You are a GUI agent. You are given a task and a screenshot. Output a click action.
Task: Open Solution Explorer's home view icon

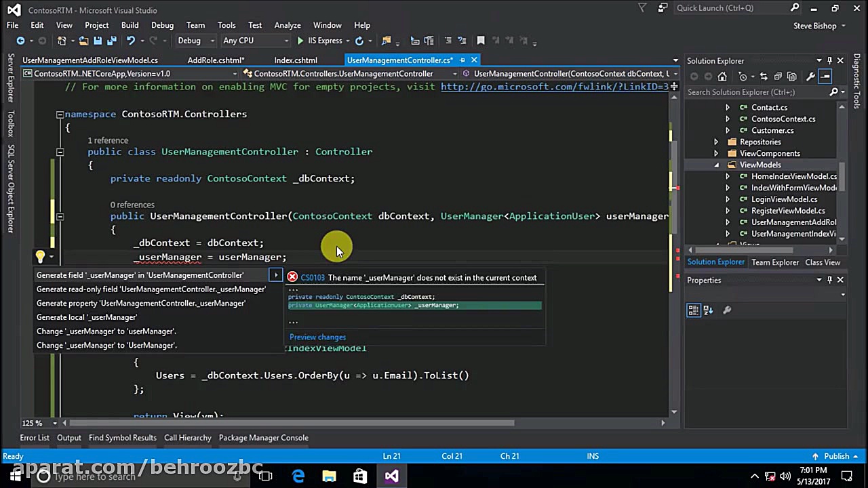[x=722, y=77]
